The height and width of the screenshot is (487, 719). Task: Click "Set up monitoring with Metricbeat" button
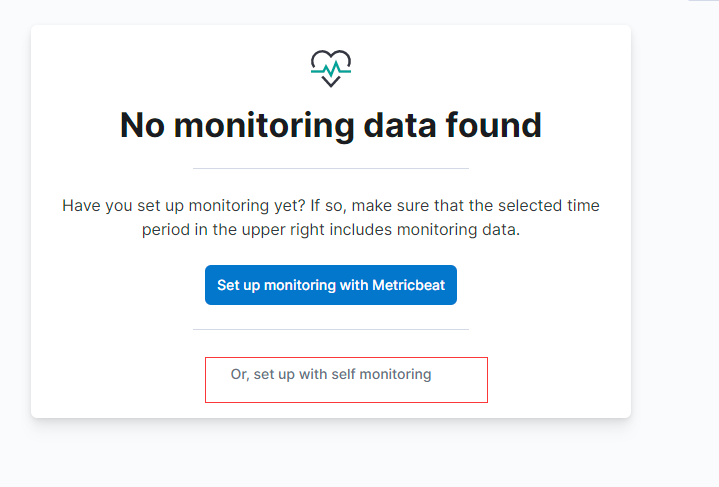coord(331,285)
